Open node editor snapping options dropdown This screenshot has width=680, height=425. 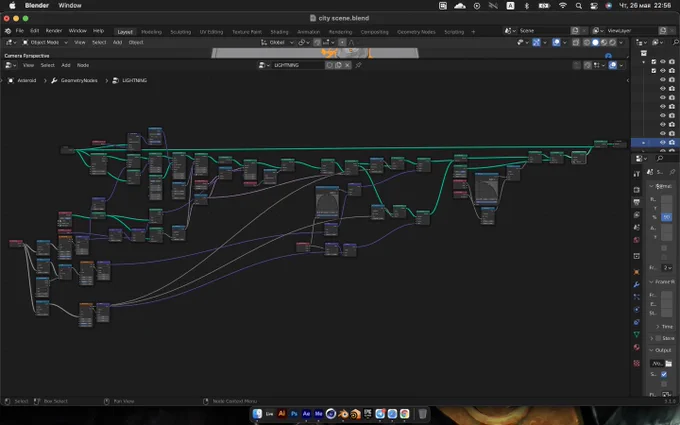click(x=599, y=65)
